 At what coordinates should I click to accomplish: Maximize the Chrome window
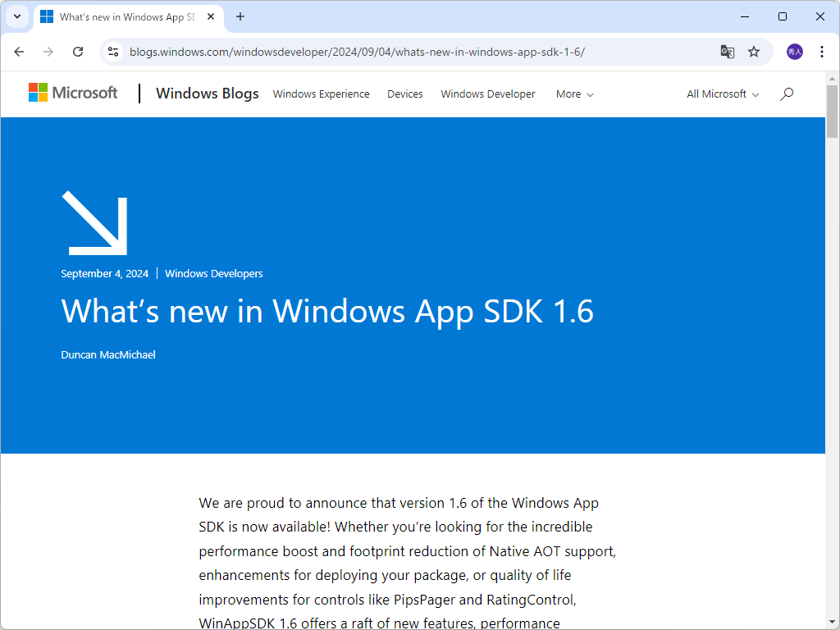pos(782,16)
